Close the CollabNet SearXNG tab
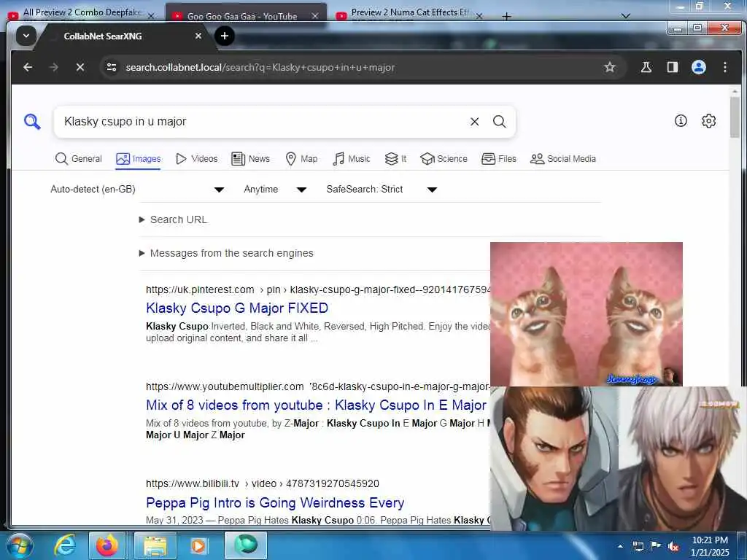The width and height of the screenshot is (747, 560). 198,36
